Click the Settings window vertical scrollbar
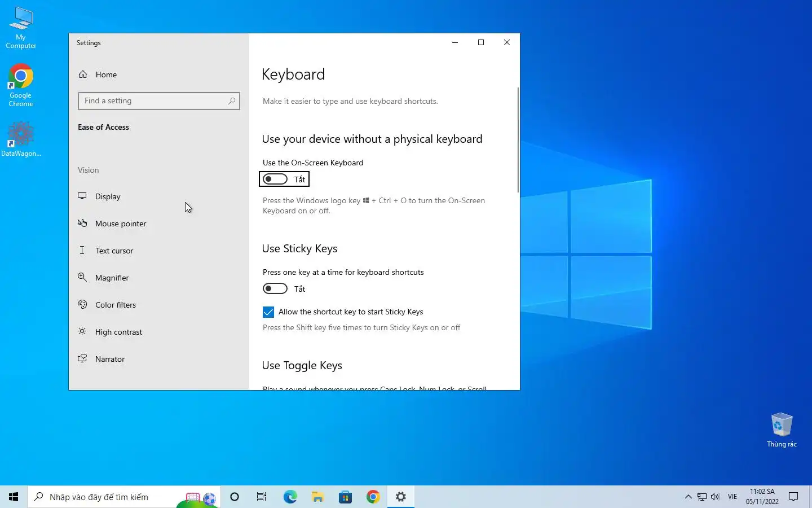Screen dimensions: 812x508 tap(518, 140)
